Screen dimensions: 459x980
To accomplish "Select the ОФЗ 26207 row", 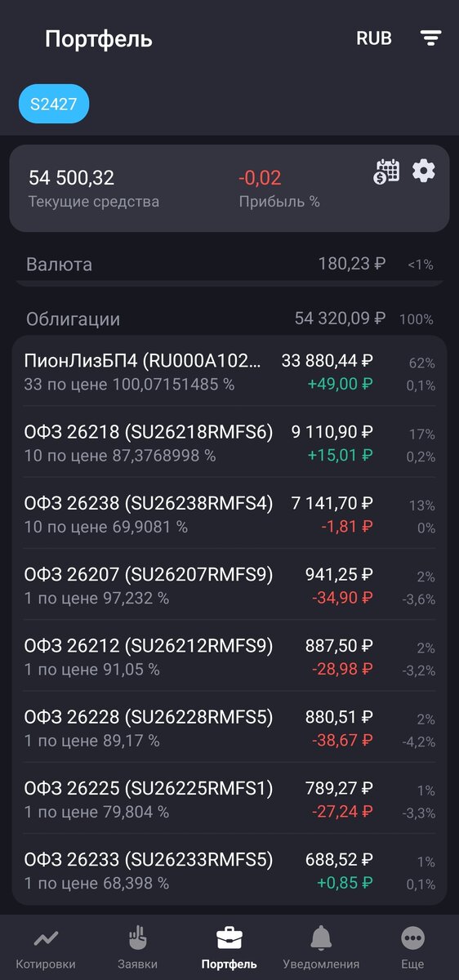I will (x=229, y=586).
